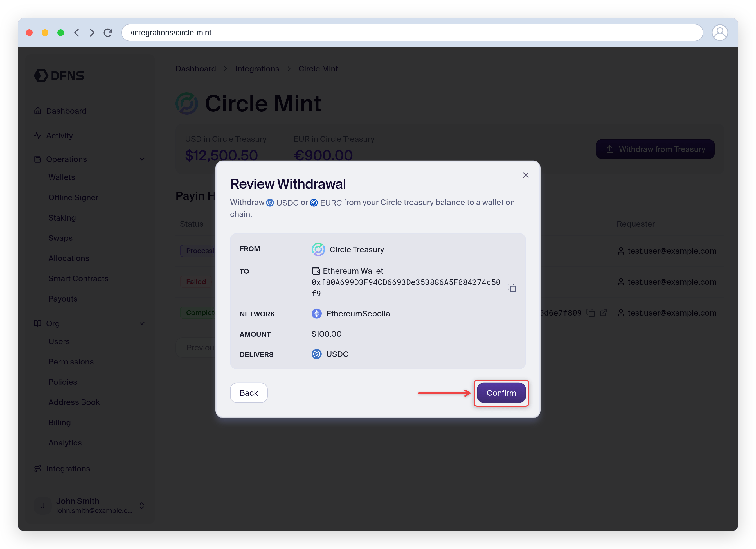Click Circle Mint breadcrumb
756x549 pixels.
tap(318, 69)
